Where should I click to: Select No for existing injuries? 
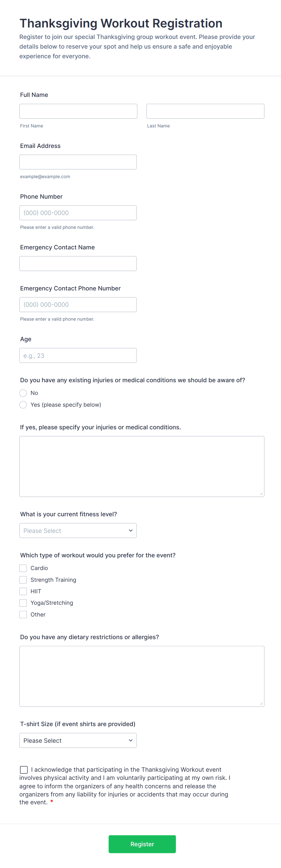pyautogui.click(x=23, y=393)
